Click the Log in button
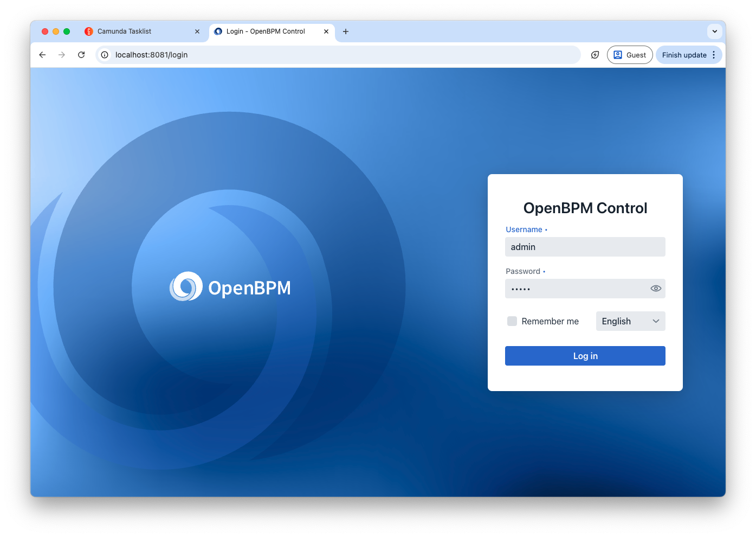This screenshot has height=537, width=756. 585,356
